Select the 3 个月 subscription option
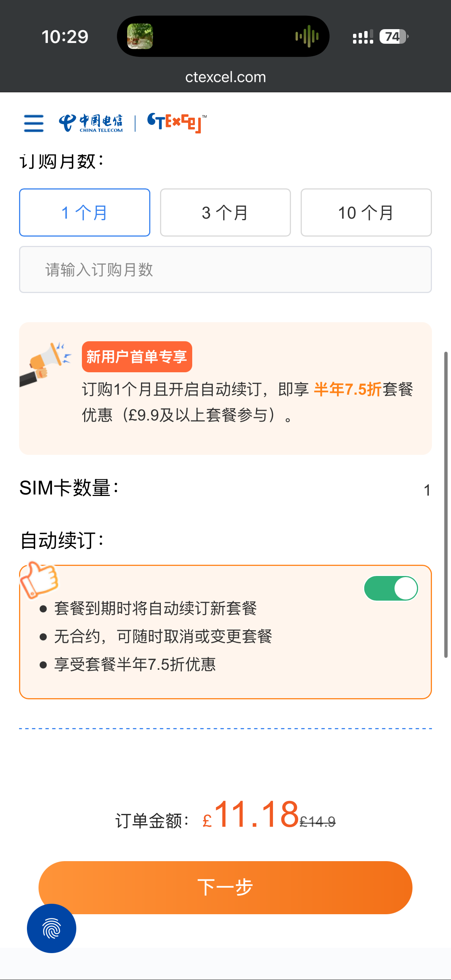The height and width of the screenshot is (980, 451). click(x=225, y=213)
